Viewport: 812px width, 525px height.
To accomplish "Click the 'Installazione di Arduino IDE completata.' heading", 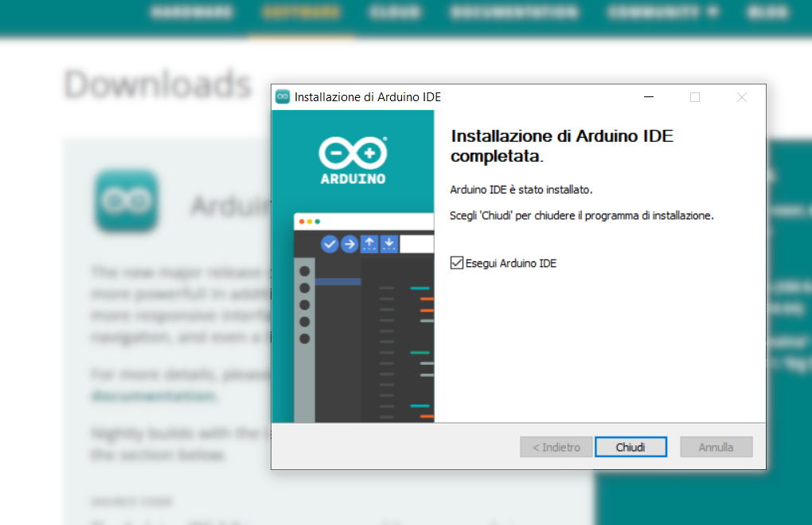I will click(x=562, y=146).
